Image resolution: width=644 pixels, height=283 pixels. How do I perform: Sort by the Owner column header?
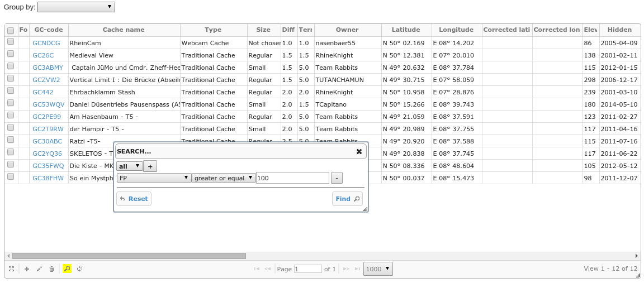347,30
